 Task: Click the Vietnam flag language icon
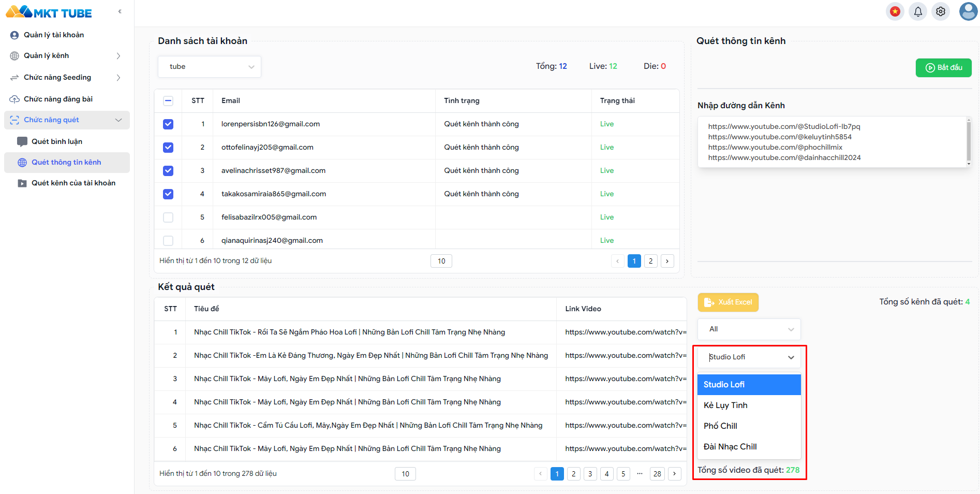[895, 11]
